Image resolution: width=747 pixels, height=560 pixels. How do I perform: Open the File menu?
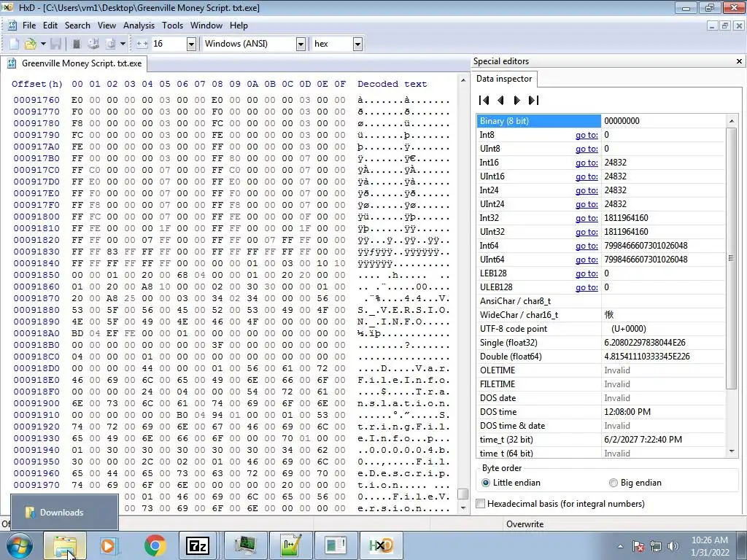point(28,26)
